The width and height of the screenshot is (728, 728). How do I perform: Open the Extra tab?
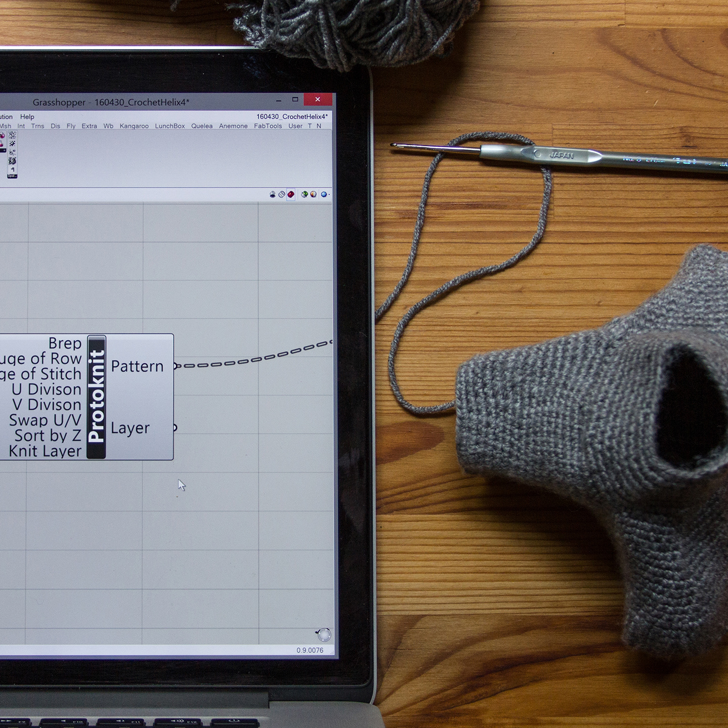tap(89, 126)
